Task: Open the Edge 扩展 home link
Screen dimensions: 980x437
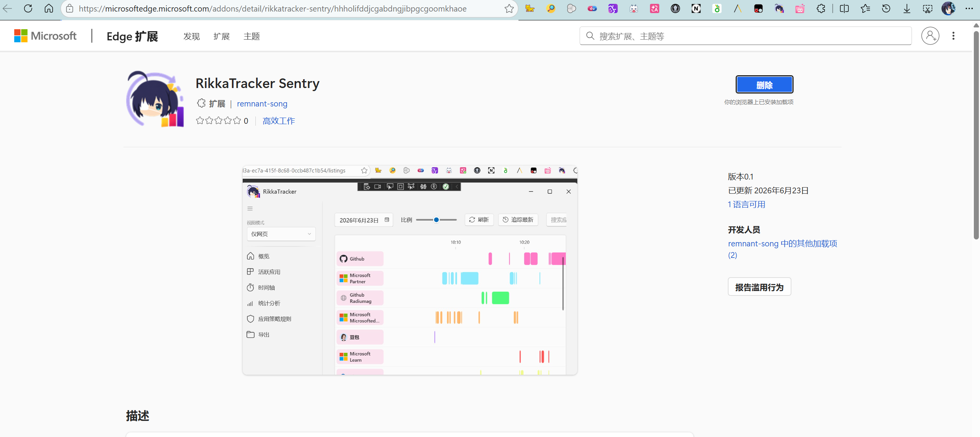Action: coord(132,36)
